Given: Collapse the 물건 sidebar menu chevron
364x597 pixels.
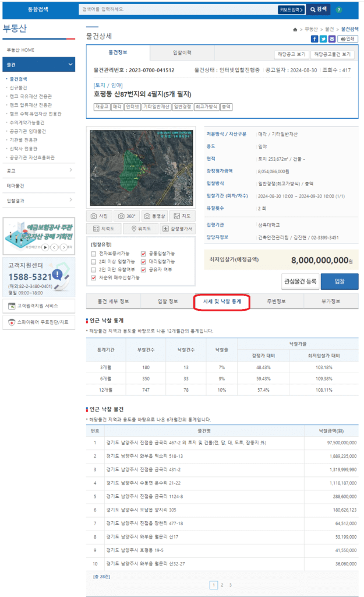Looking at the screenshot, I should pyautogui.click(x=70, y=65).
